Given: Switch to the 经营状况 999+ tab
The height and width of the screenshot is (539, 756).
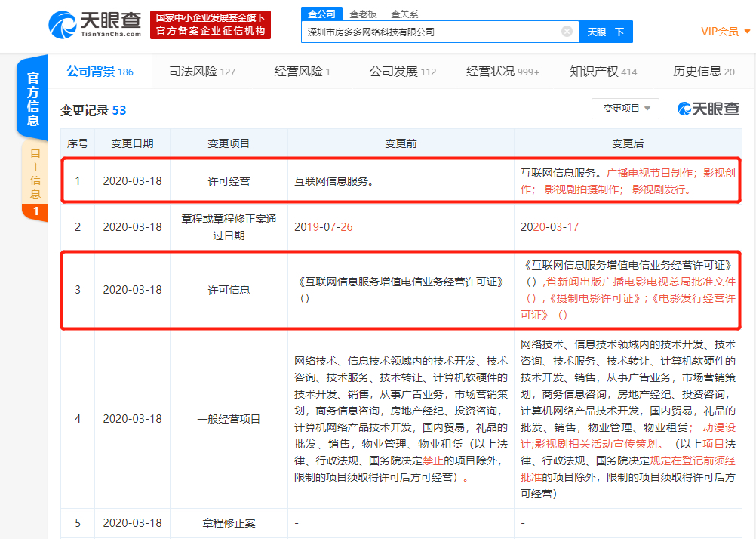Looking at the screenshot, I should click(502, 72).
